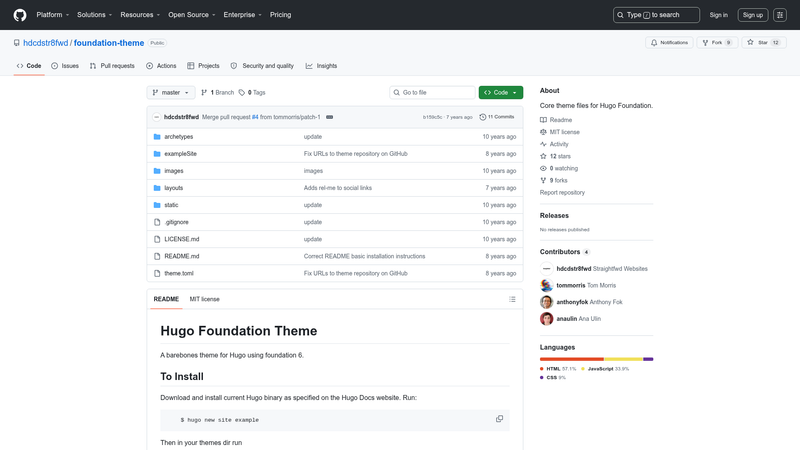
Task: Select the MIT license tab
Action: coord(205,299)
